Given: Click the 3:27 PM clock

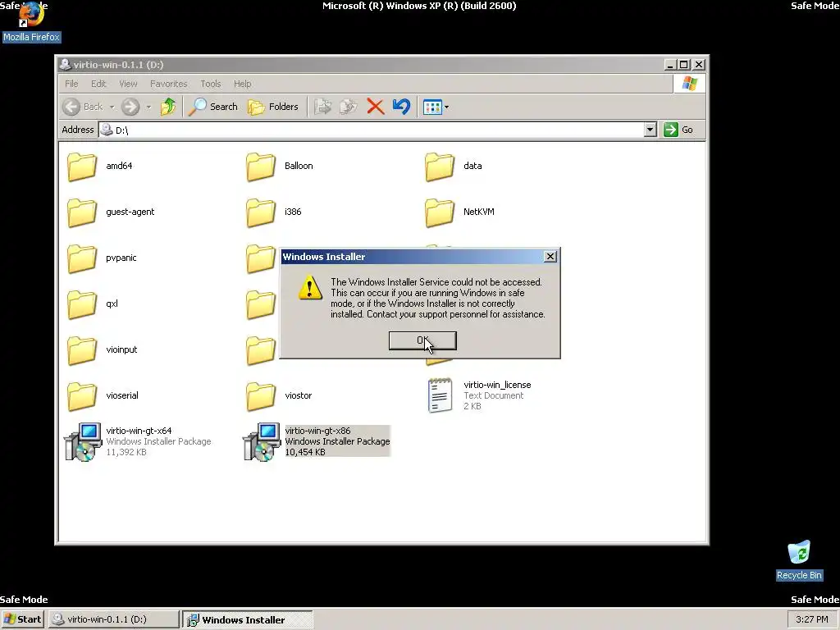Looking at the screenshot, I should (811, 619).
